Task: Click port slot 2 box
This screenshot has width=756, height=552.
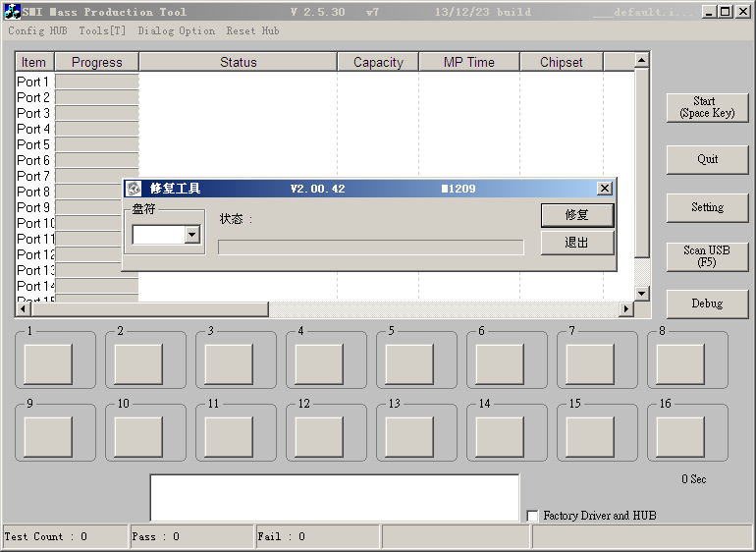Action: coord(138,364)
